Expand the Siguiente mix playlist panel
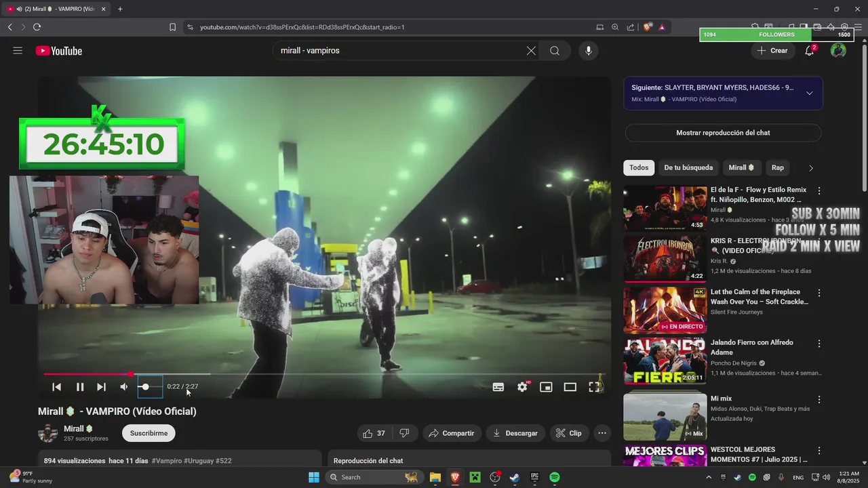 [809, 94]
